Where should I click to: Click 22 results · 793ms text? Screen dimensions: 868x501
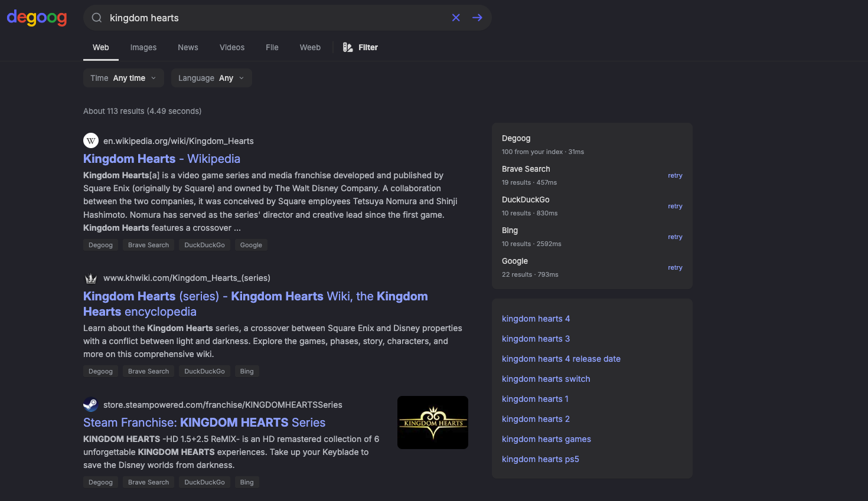point(530,274)
